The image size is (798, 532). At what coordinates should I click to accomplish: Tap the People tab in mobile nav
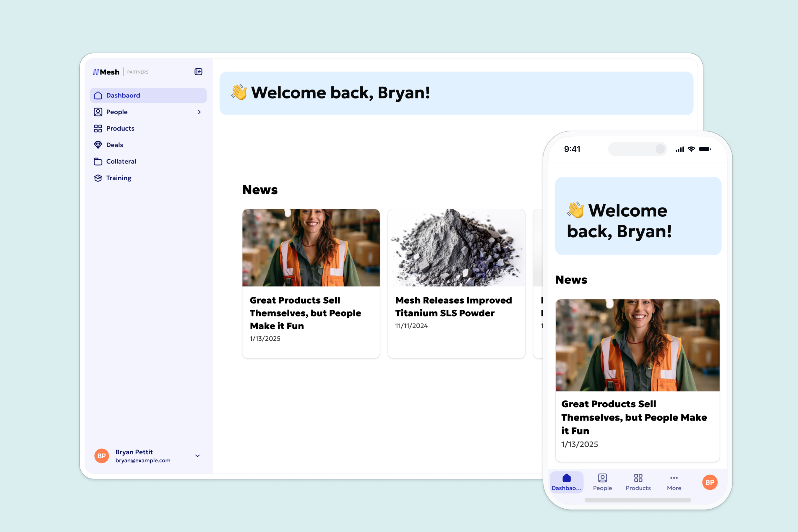602,482
